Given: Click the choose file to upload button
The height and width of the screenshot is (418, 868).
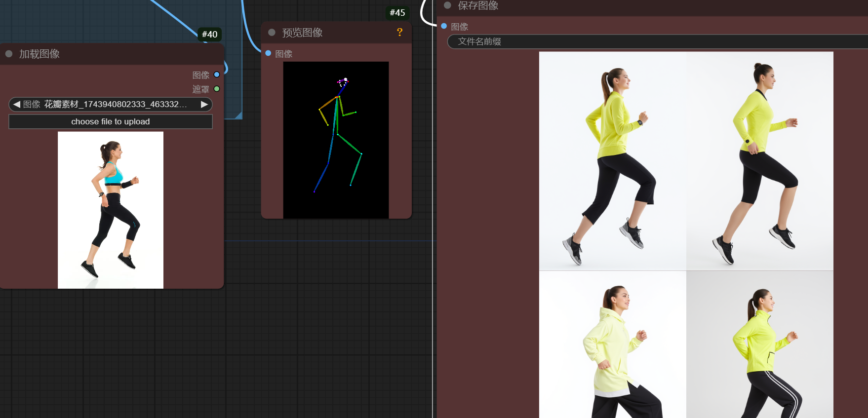Looking at the screenshot, I should coord(111,121).
